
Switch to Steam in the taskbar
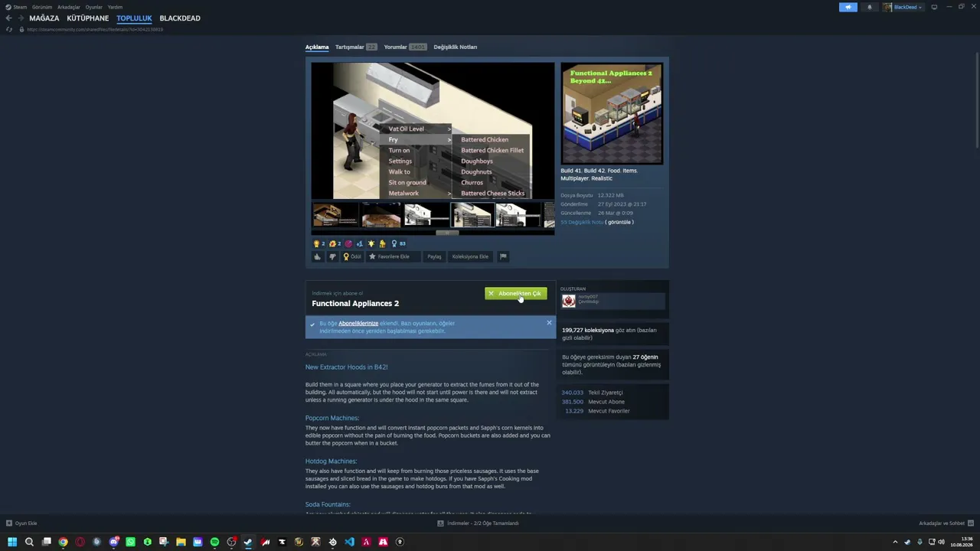click(248, 542)
